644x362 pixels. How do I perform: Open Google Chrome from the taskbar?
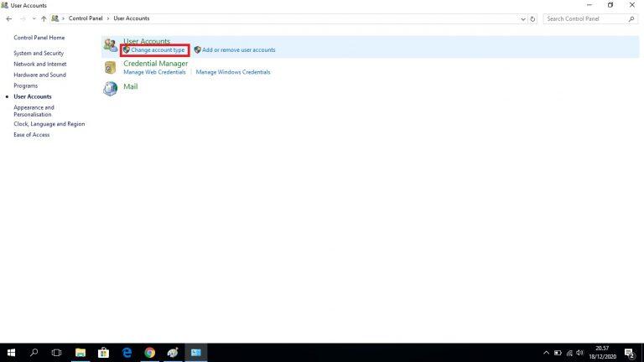coord(149,353)
